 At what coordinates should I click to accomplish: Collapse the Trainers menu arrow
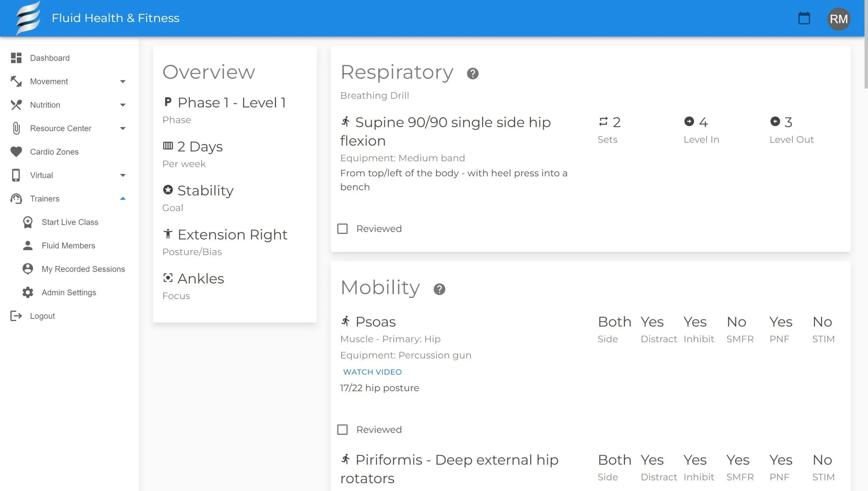pyautogui.click(x=123, y=199)
